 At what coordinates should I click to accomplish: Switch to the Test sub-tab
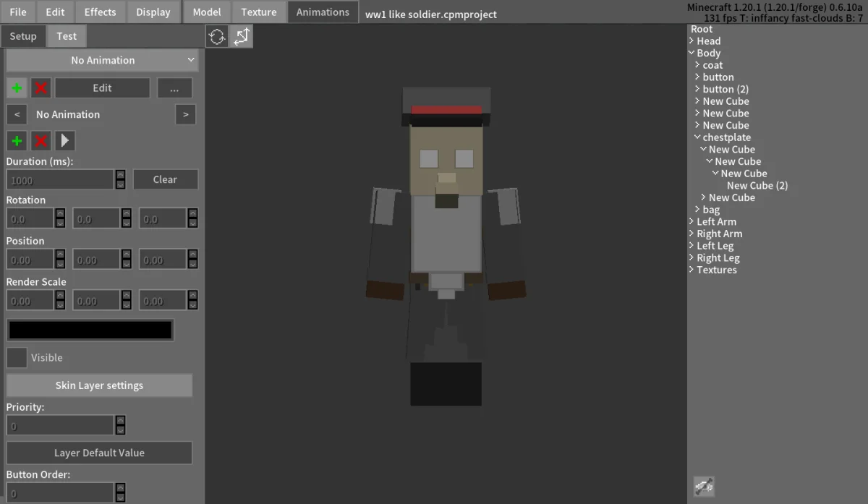pyautogui.click(x=67, y=36)
